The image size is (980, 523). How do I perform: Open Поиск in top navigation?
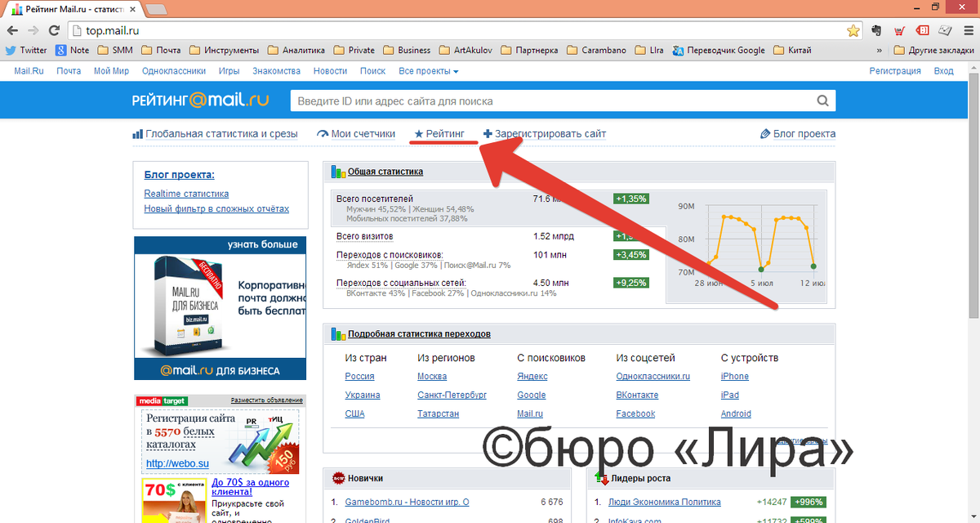(372, 71)
